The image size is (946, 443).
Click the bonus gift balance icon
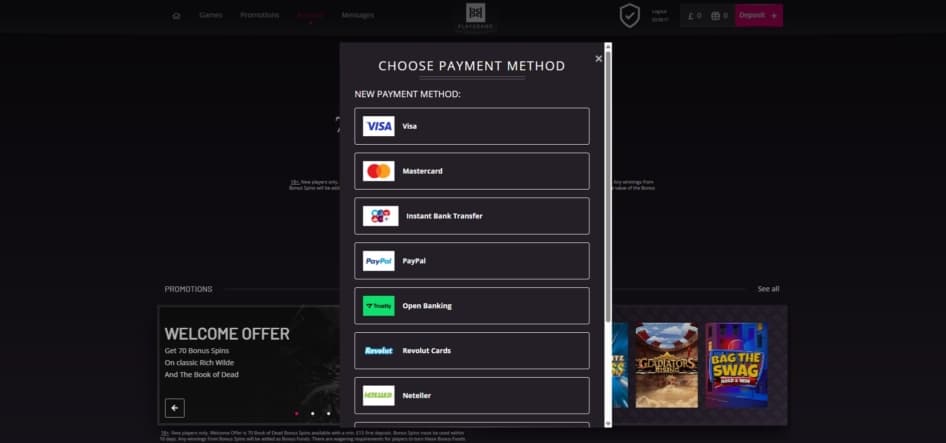(720, 16)
